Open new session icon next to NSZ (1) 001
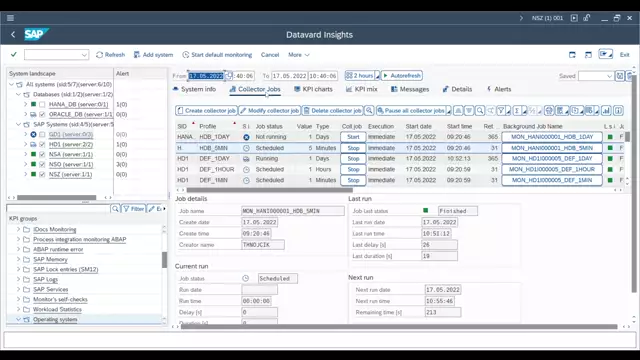The height and width of the screenshot is (360, 640). tap(574, 18)
